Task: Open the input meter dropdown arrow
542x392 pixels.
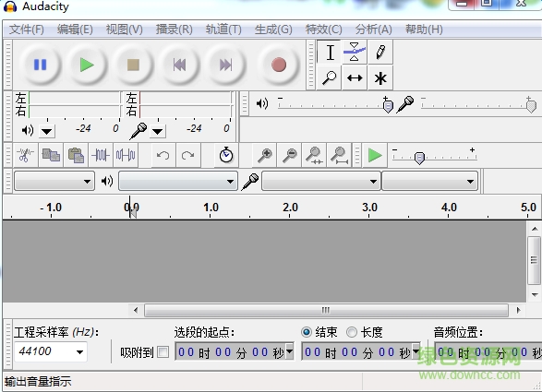Action: point(157,131)
